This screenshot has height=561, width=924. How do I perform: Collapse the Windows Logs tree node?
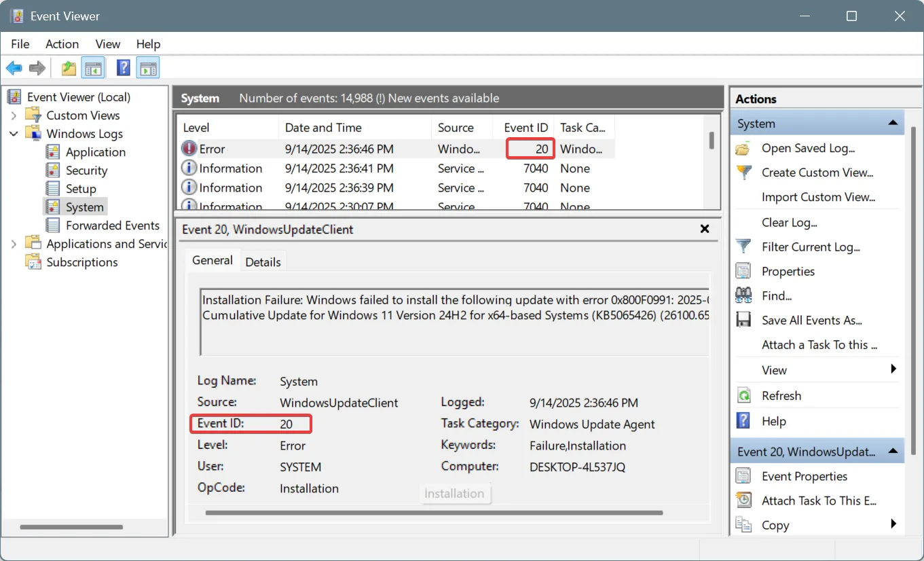tap(15, 133)
